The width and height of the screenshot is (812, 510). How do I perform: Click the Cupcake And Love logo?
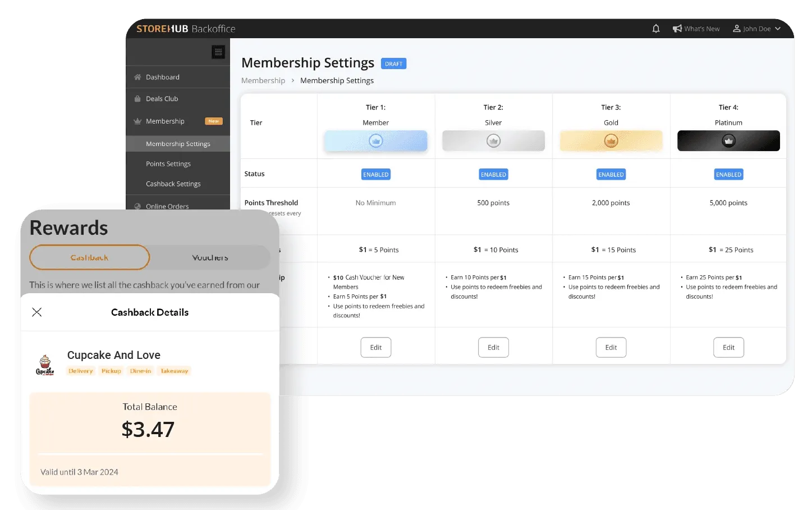point(45,365)
